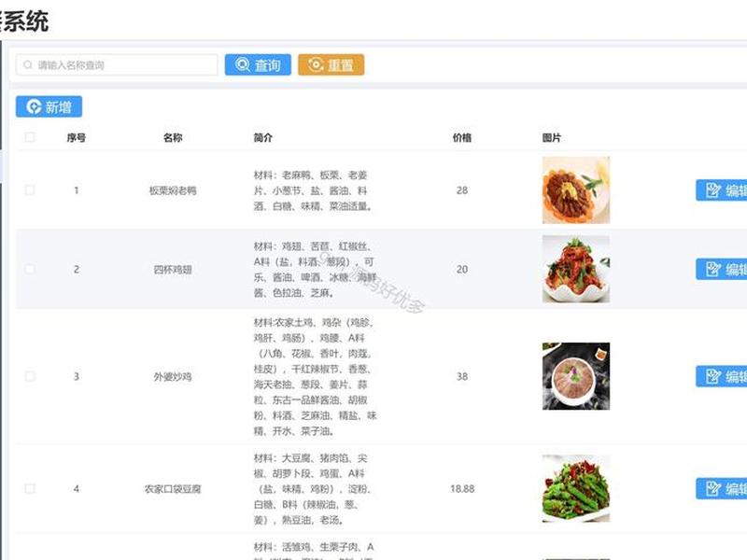Click the 名称 column header
The image size is (747, 560).
173,137
